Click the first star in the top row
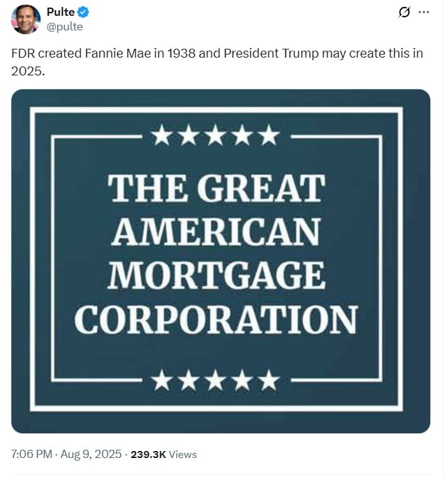 click(162, 134)
